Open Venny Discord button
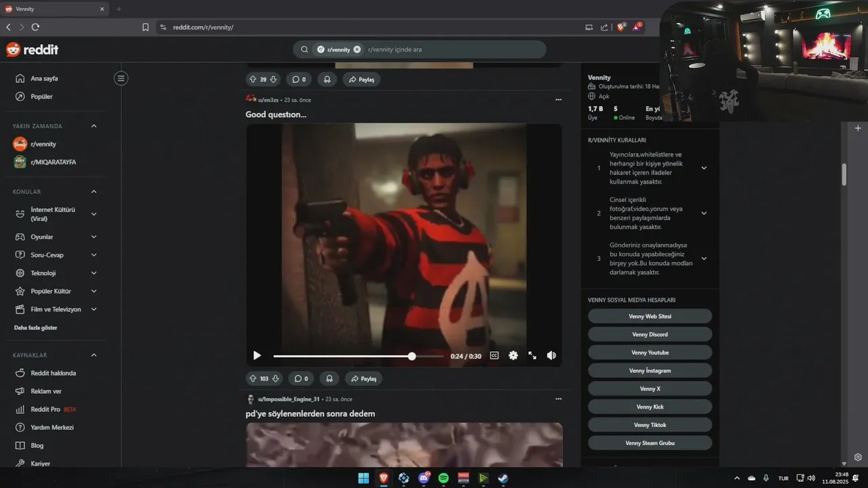Screen dimensions: 868x488 click(650, 334)
